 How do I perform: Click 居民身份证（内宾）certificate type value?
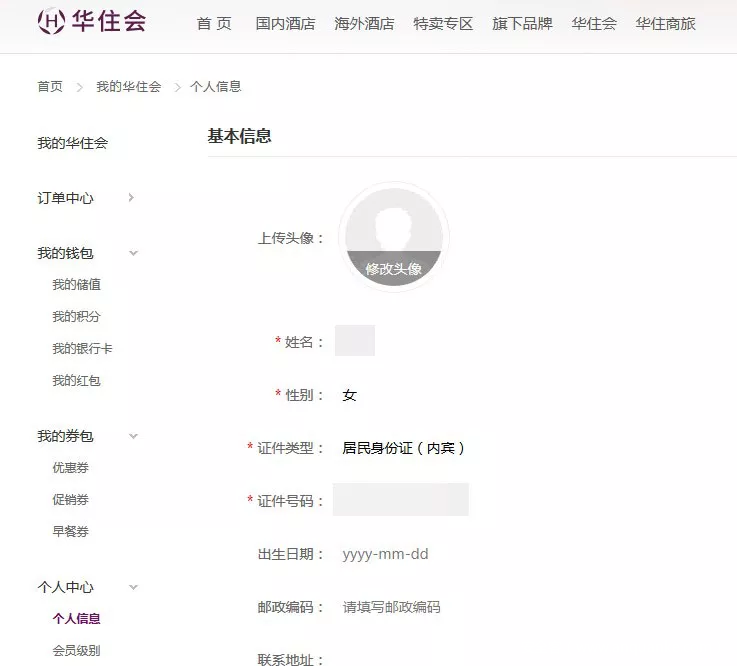(x=403, y=448)
